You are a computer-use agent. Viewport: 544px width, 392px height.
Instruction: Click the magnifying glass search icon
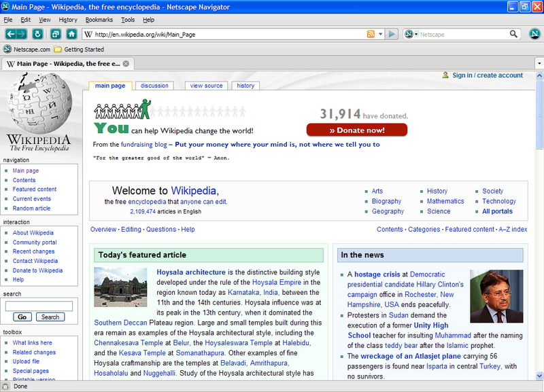point(513,34)
